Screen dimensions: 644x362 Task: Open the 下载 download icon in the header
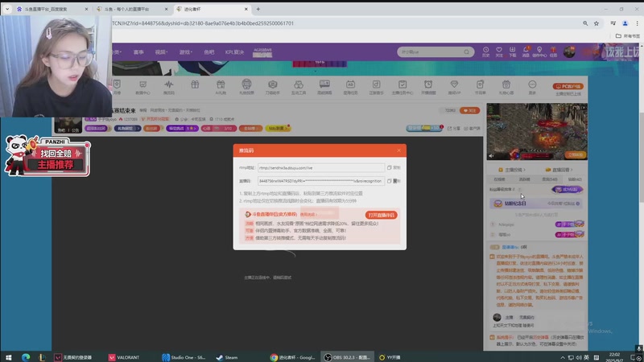click(x=512, y=51)
